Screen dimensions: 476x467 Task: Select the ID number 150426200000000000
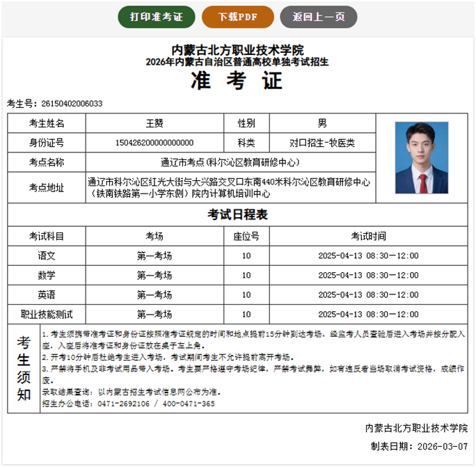coord(154,143)
